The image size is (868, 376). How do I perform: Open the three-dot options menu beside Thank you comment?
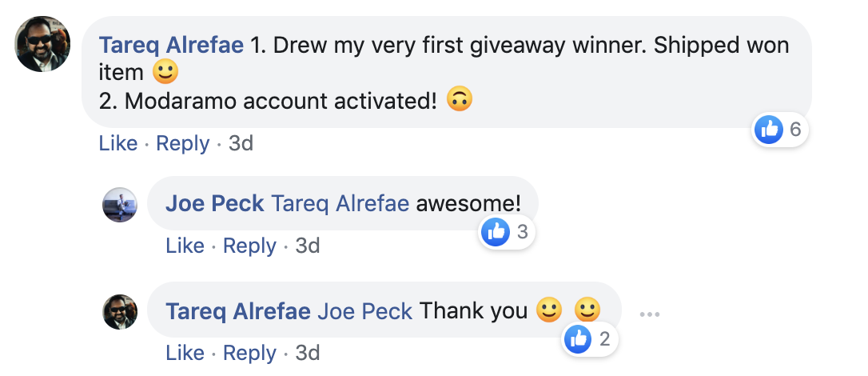coord(649,314)
